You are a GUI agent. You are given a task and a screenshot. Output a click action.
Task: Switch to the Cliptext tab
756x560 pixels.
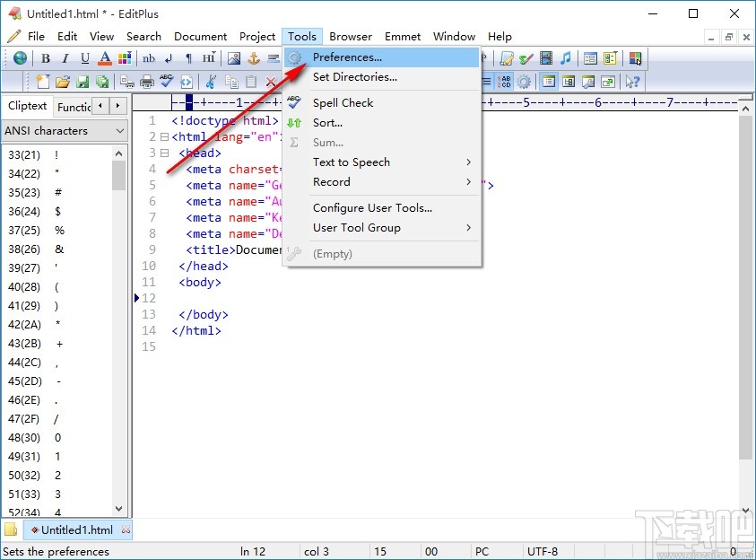click(28, 106)
